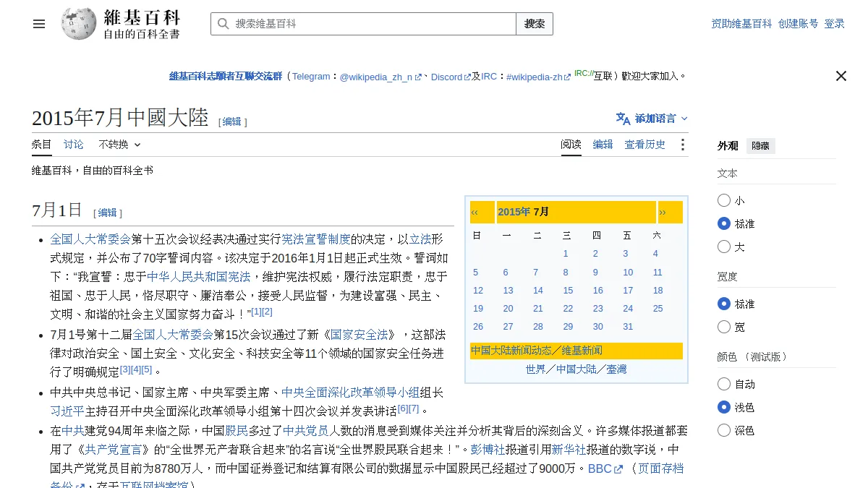Dismiss the site notice with the X icon
This screenshot has height=488, width=868.
click(x=841, y=76)
